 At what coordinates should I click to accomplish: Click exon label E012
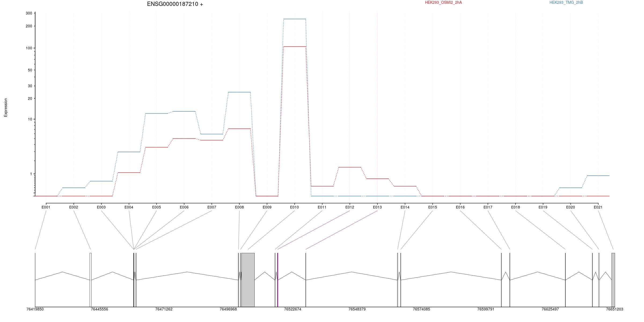click(x=350, y=207)
